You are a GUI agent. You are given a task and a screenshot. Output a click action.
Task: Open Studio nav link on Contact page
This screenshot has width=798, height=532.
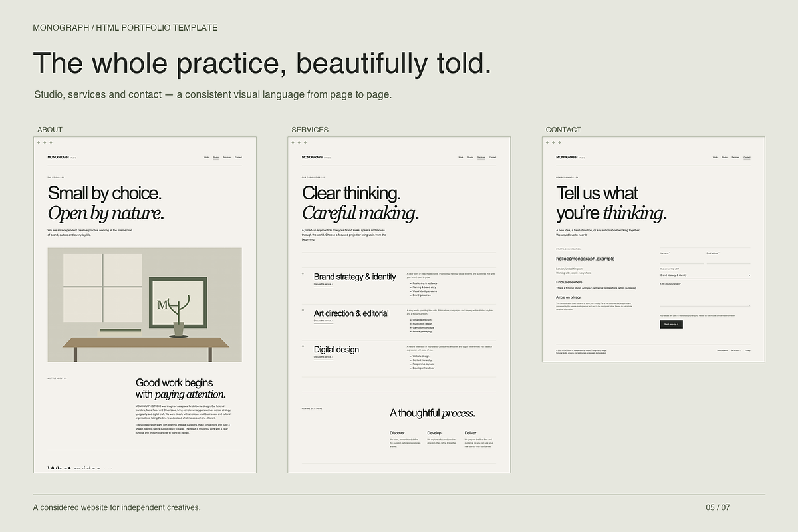click(x=724, y=157)
